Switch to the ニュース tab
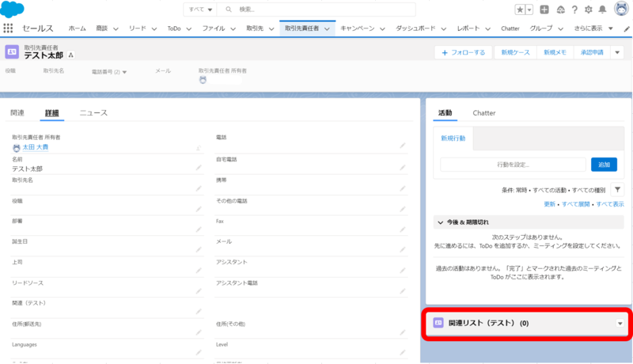The height and width of the screenshot is (364, 633). (x=93, y=112)
